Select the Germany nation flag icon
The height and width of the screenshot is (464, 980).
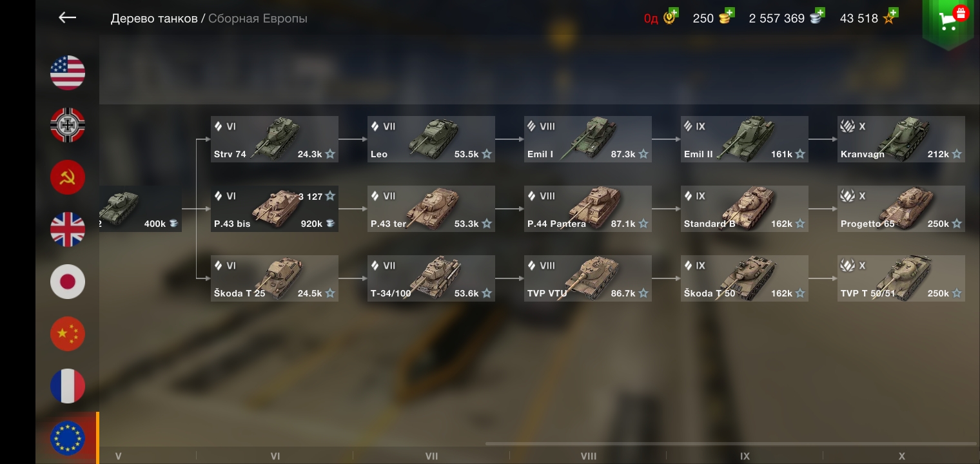pos(68,125)
